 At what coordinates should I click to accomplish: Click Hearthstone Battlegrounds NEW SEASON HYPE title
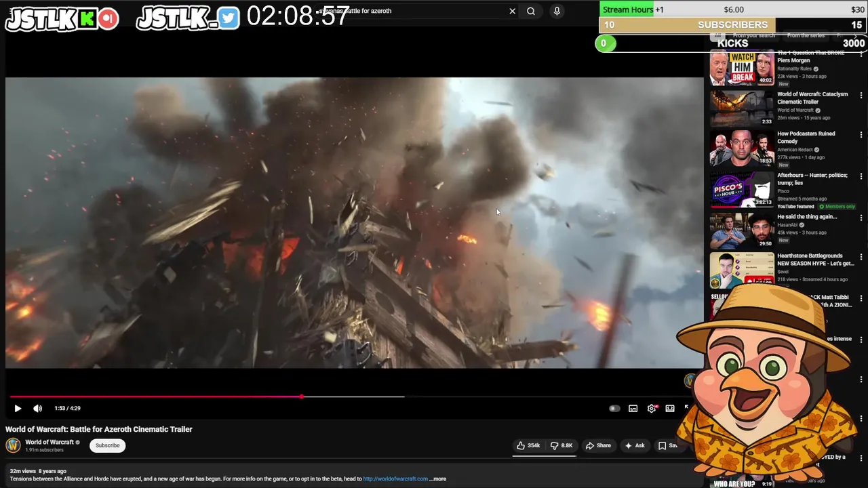click(815, 260)
